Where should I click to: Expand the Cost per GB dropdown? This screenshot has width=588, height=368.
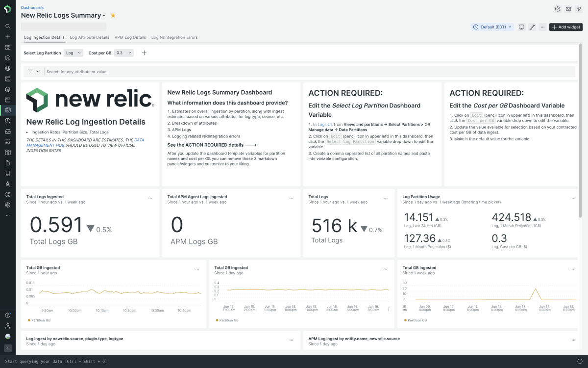124,53
